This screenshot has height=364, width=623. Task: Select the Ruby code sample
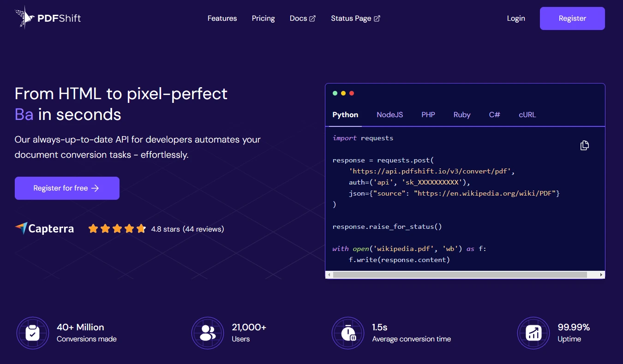click(x=461, y=114)
